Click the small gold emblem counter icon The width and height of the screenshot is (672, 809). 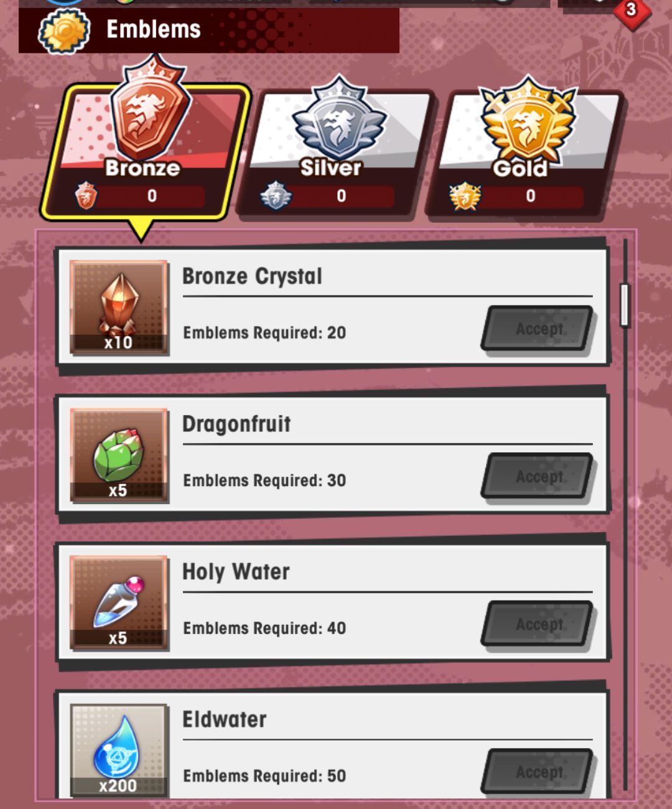[x=465, y=196]
